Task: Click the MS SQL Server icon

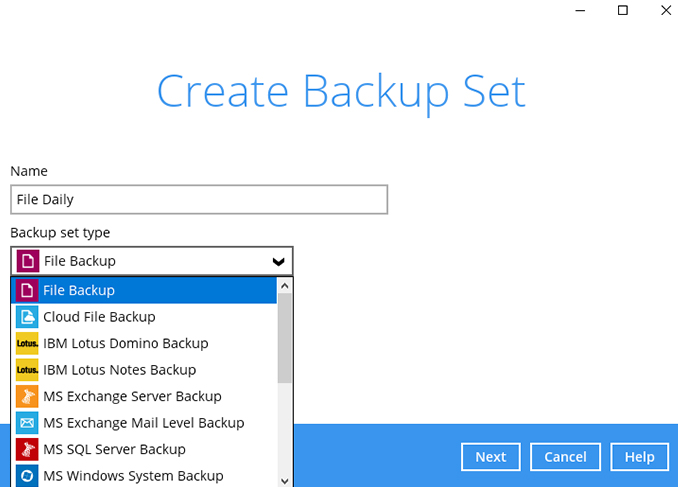Action: point(27,449)
